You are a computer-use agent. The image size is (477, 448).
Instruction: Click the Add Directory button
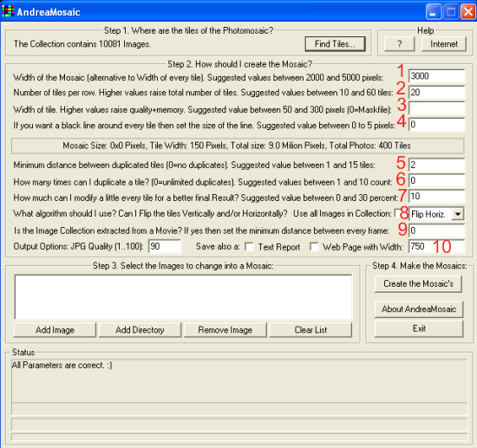(140, 330)
